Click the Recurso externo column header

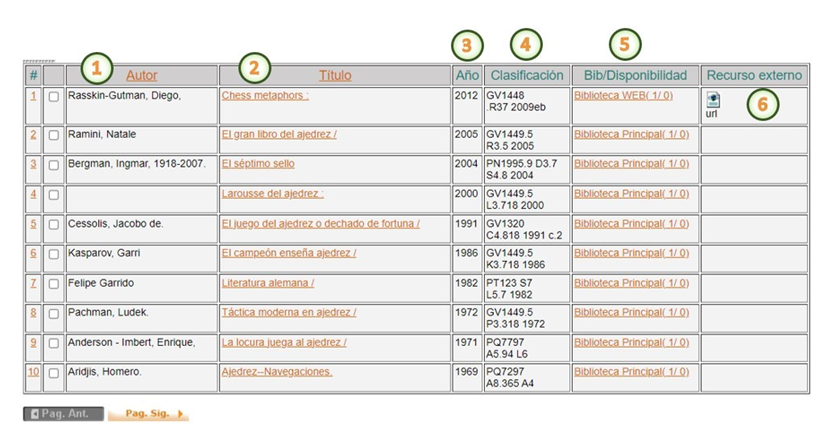click(x=754, y=75)
